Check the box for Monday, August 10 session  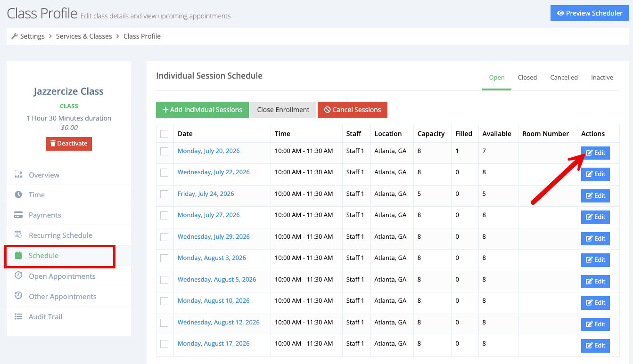pyautogui.click(x=164, y=301)
